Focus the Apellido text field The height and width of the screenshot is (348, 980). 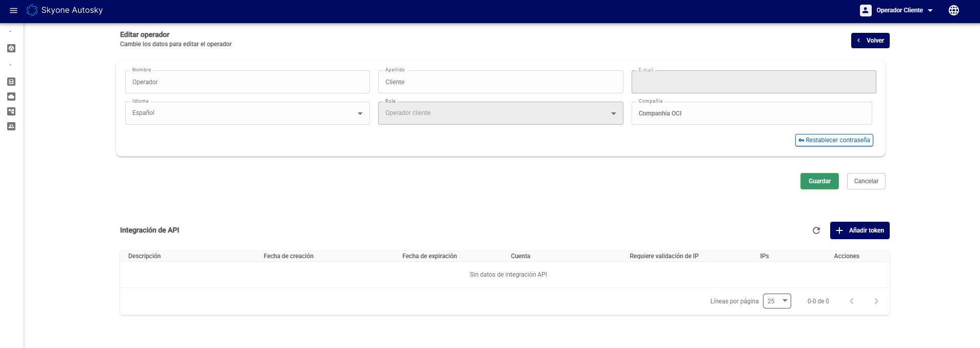click(x=500, y=82)
